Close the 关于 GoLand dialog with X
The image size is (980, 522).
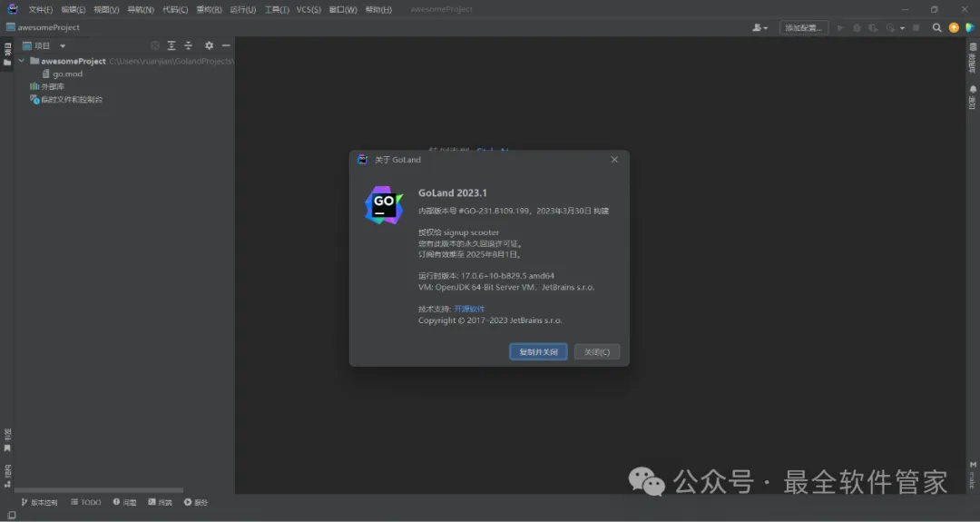(614, 160)
